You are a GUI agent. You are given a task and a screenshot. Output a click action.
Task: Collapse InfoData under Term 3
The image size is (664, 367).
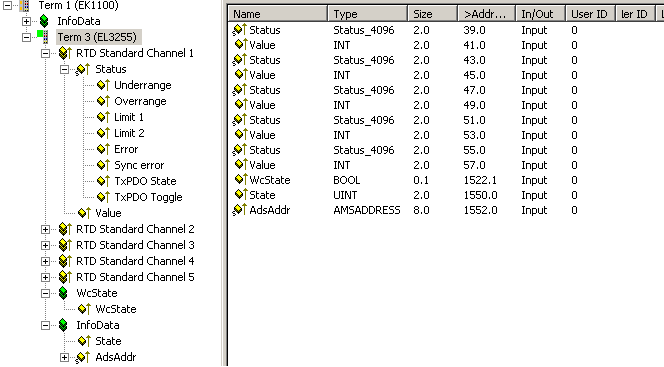point(45,326)
